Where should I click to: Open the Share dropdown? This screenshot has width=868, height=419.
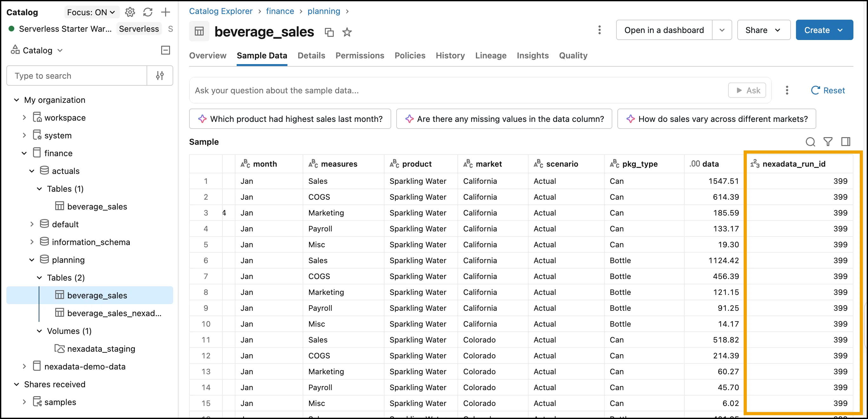[764, 30]
